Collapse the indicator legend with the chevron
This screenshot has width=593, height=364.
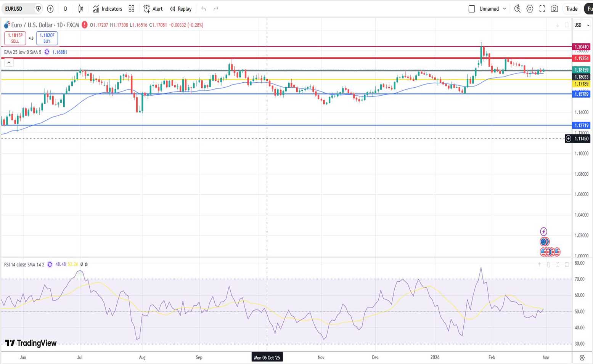point(9,63)
